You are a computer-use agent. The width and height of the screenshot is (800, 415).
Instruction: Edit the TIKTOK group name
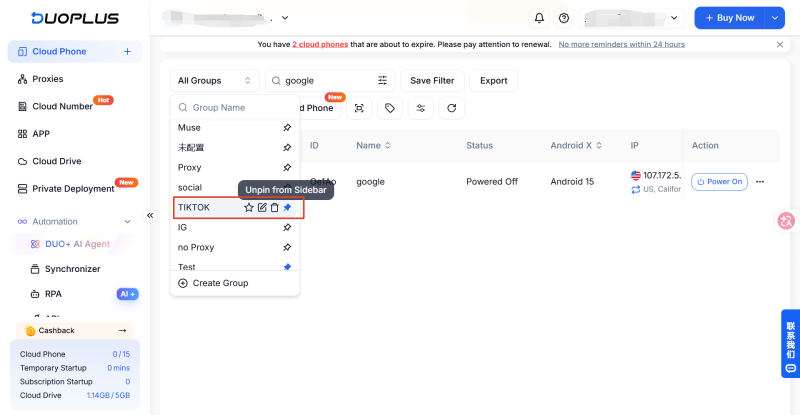pos(262,207)
